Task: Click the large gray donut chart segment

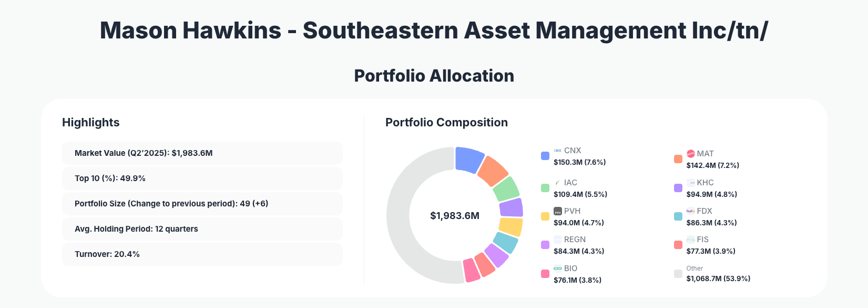Action: click(x=405, y=216)
